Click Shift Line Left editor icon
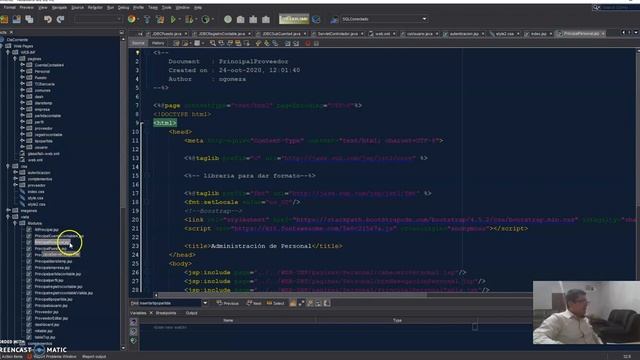This screenshot has width=640, height=360. pyautogui.click(x=287, y=43)
